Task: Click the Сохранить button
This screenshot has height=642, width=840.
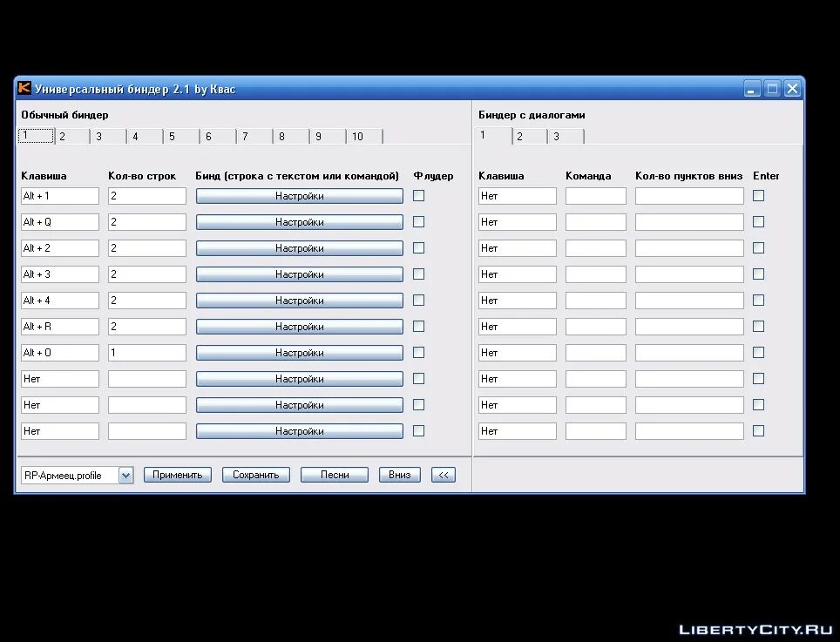Action: coord(256,475)
